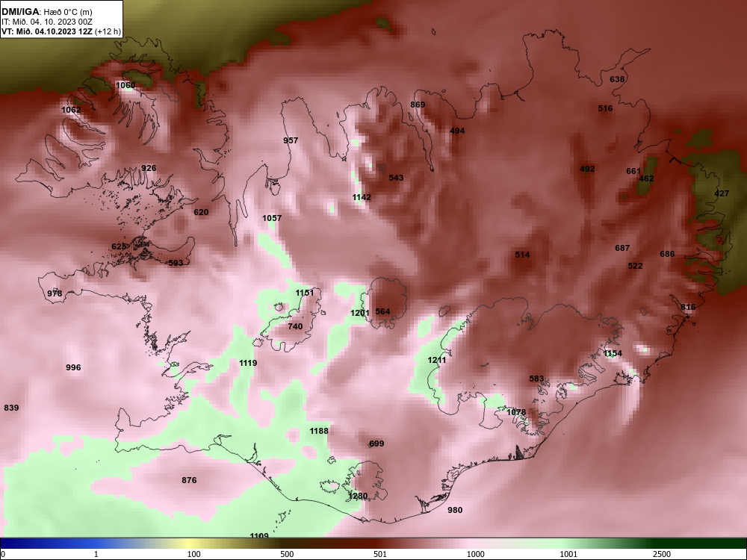747x560 pixels.
Task: Click the 1142 map value
Action: (362, 197)
